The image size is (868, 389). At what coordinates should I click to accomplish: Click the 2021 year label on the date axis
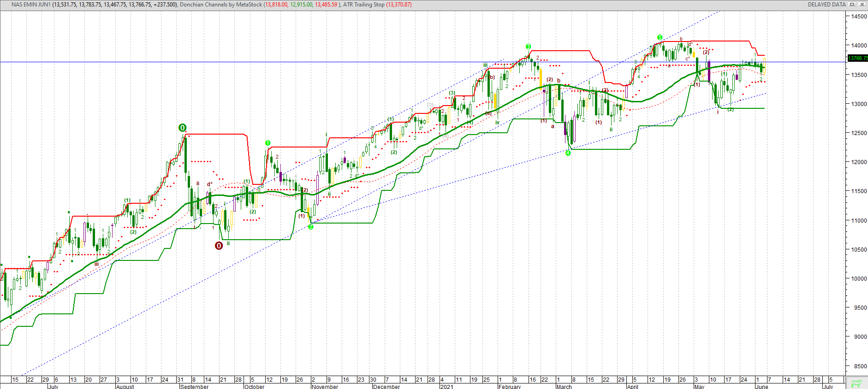tap(446, 387)
